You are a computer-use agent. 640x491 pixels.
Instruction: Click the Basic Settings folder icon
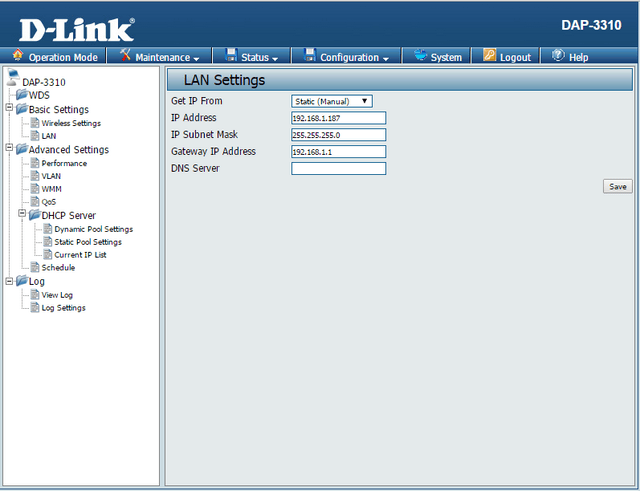coord(22,109)
